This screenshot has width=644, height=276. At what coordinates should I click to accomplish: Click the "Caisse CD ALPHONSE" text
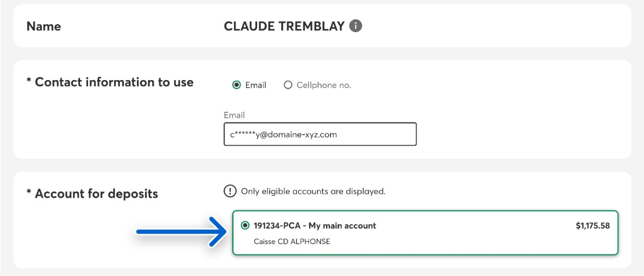[x=292, y=241]
